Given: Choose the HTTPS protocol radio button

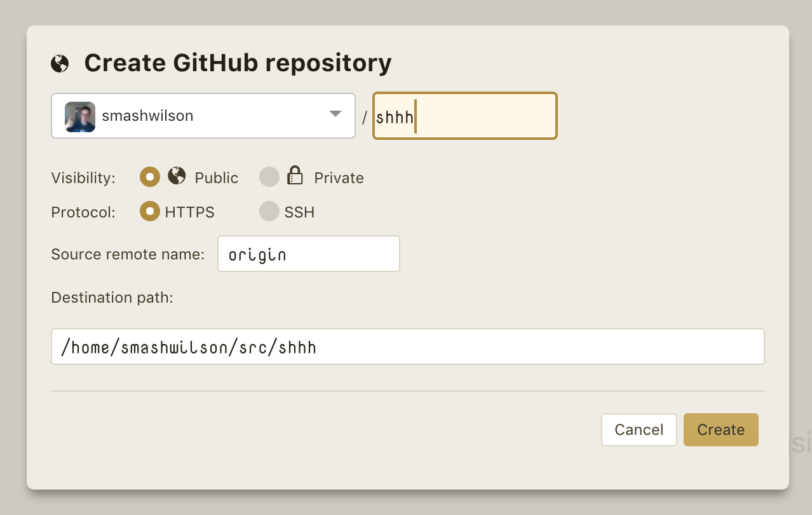Looking at the screenshot, I should (x=150, y=211).
